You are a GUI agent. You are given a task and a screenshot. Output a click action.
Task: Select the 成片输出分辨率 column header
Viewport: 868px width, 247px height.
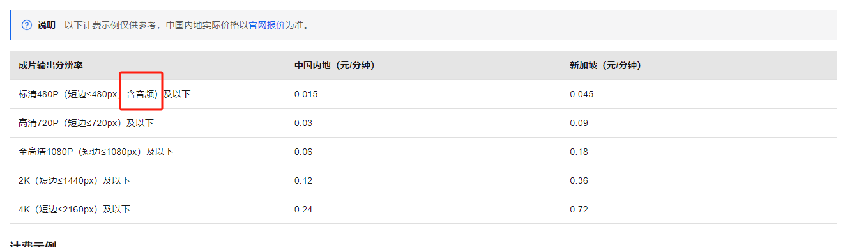[x=148, y=65]
